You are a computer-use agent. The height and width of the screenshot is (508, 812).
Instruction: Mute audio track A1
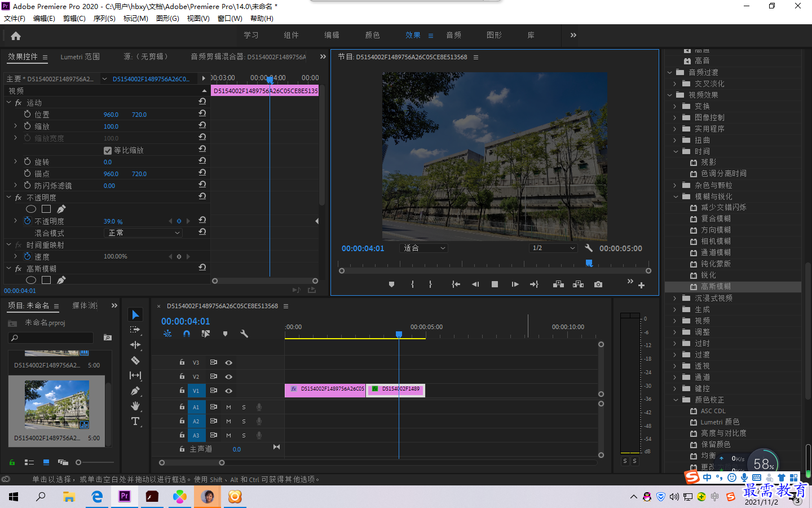pos(228,407)
